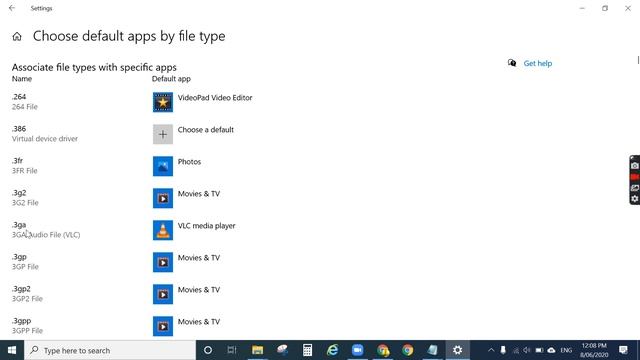Viewport: 640px width, 360px height.
Task: Open Task View on taskbar
Action: point(232,350)
